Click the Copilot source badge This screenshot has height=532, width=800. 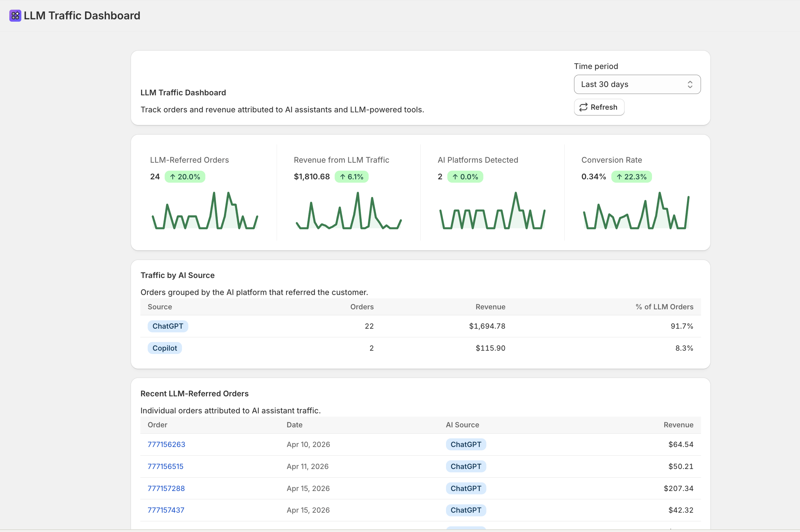(165, 348)
